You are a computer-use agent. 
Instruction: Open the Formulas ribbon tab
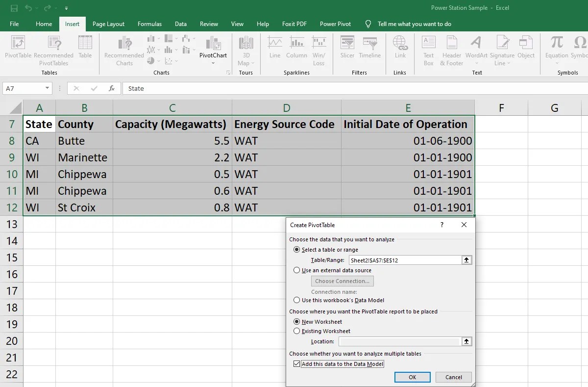149,24
